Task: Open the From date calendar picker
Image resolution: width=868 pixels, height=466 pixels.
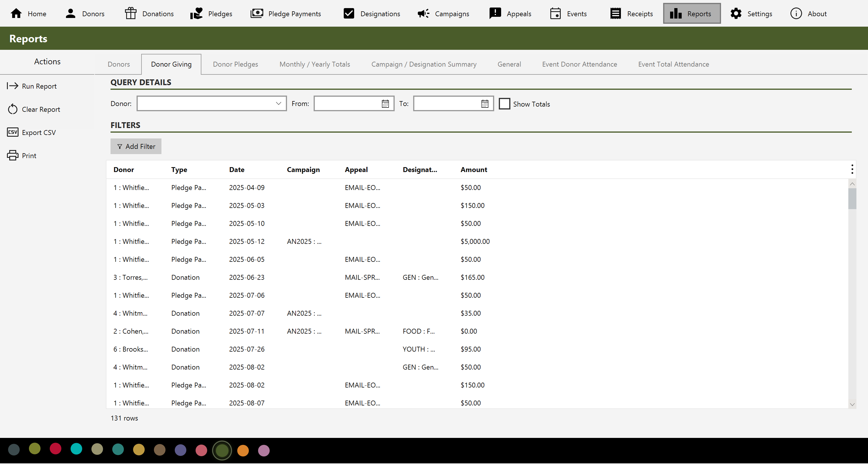Action: [x=385, y=104]
